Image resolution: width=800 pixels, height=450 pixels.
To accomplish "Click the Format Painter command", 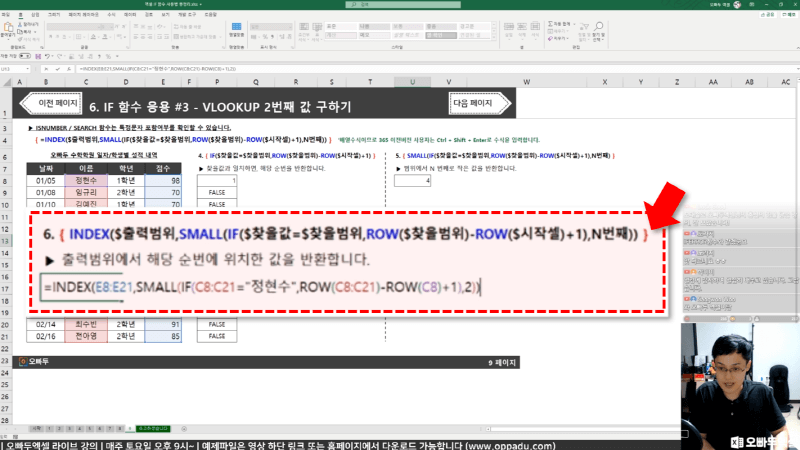I will pos(29,39).
